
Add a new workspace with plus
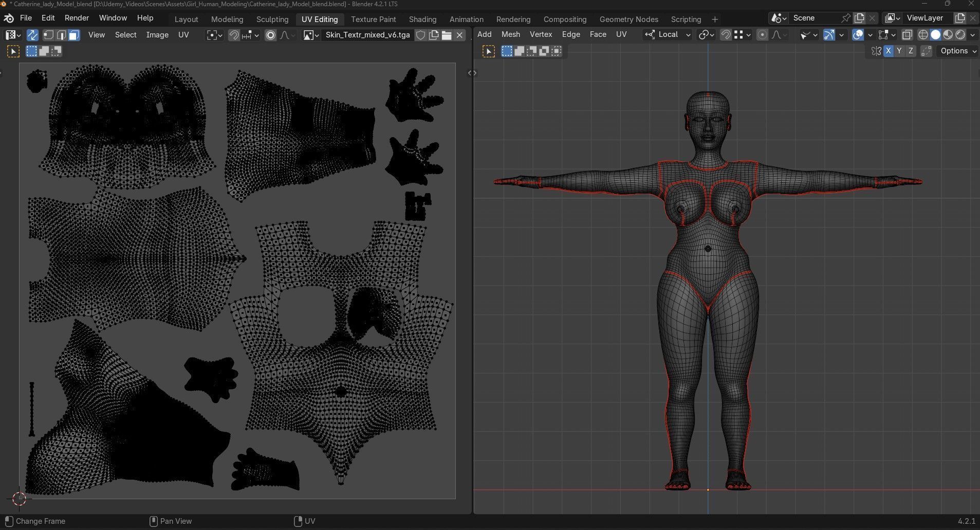tap(714, 19)
